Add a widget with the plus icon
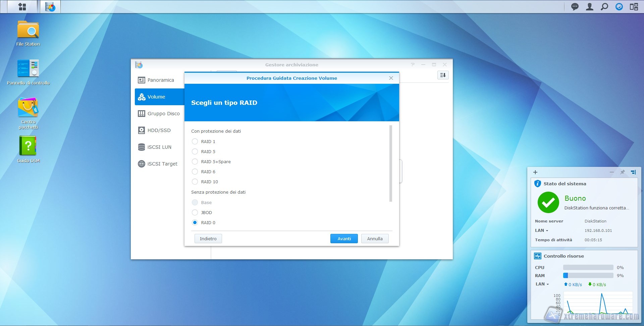 point(535,172)
